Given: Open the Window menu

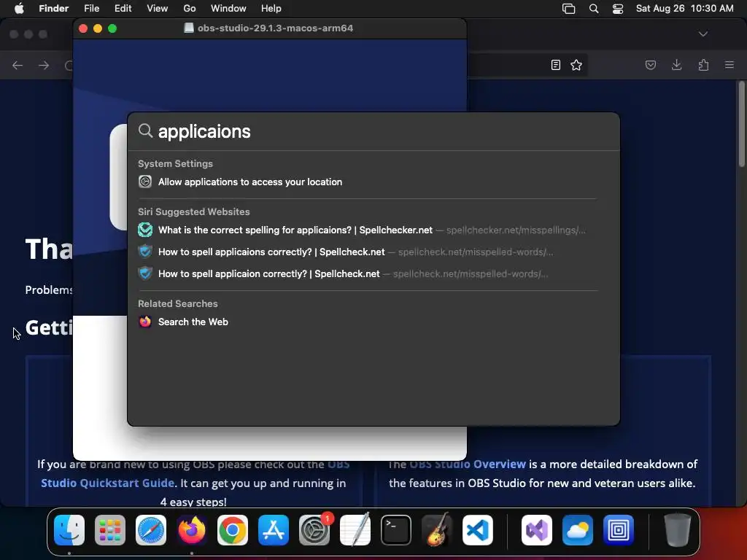Looking at the screenshot, I should 228,9.
